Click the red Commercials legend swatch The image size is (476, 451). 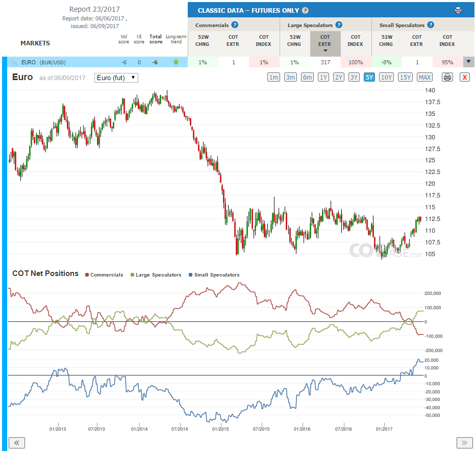pyautogui.click(x=87, y=274)
